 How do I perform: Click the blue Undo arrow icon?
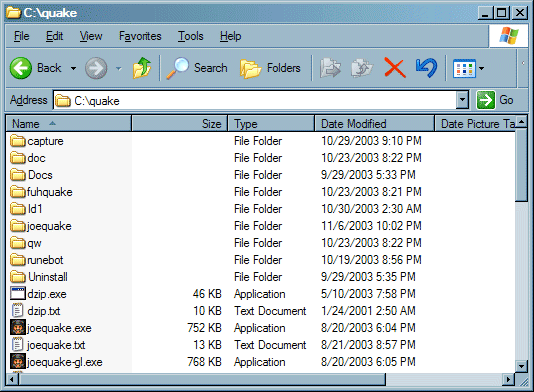426,68
